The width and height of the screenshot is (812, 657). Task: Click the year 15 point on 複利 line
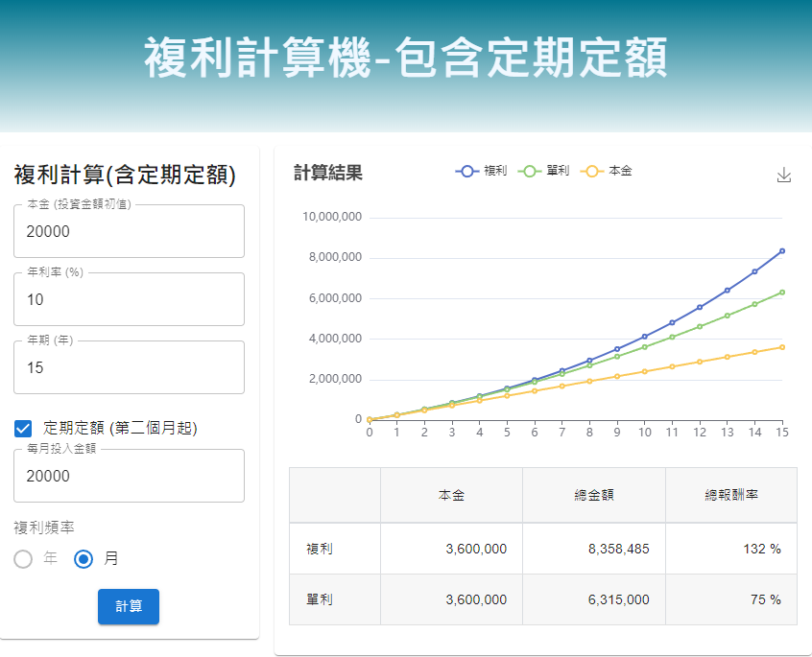[x=782, y=251]
